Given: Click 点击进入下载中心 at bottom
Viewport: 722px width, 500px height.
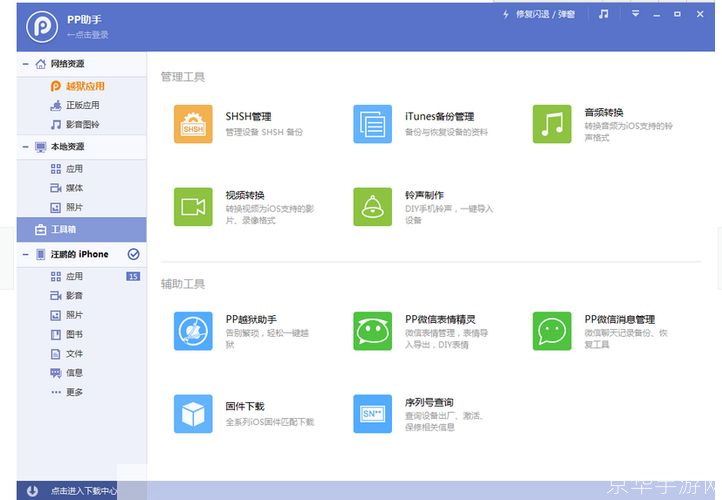Looking at the screenshot, I should coord(83,491).
